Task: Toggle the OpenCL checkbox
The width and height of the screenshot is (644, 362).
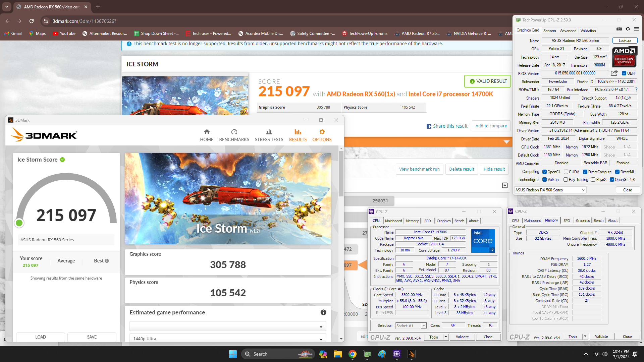Action: (545, 172)
